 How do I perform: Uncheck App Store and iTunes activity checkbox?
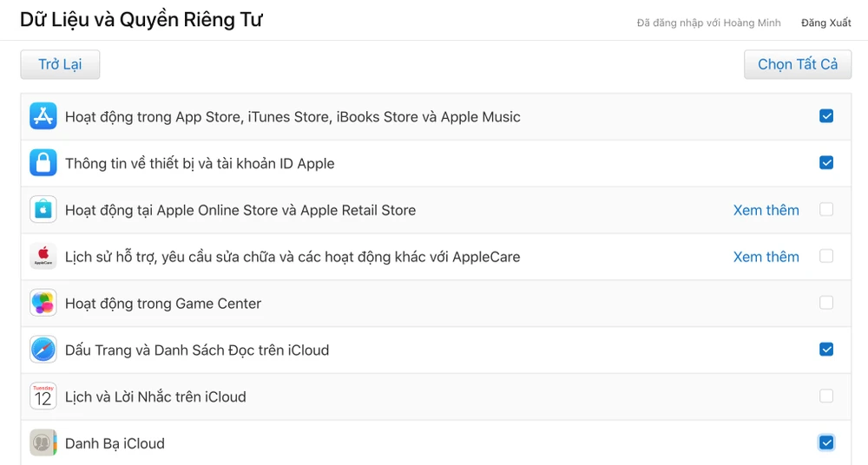click(x=826, y=116)
